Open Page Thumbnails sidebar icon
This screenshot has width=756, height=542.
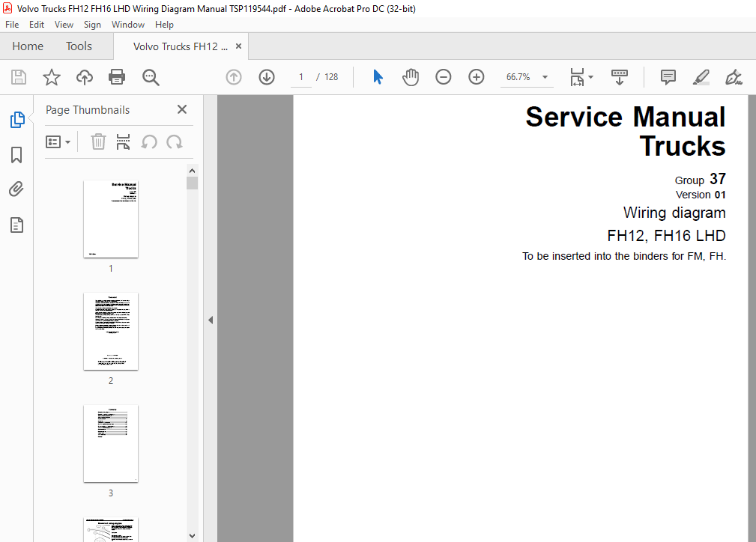tap(17, 120)
